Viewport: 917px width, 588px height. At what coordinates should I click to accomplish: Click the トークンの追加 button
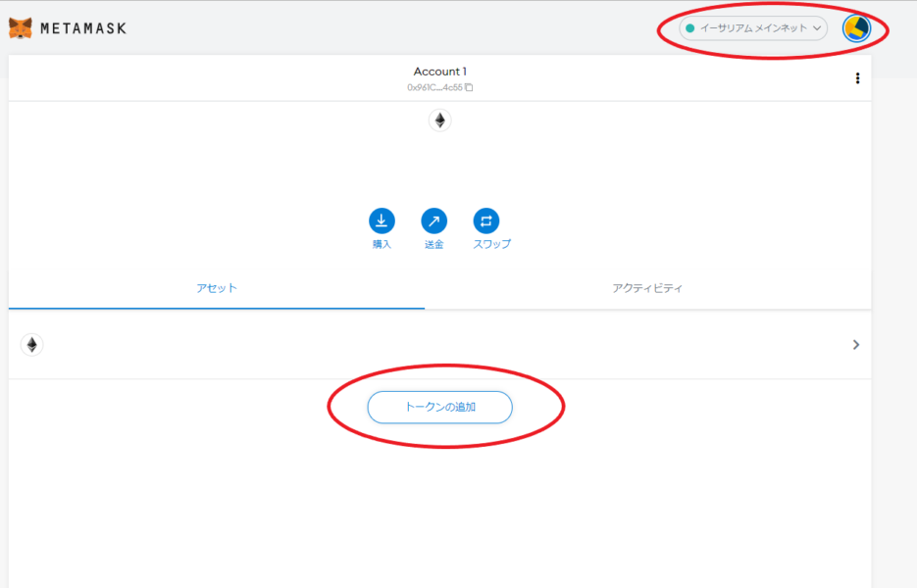[x=439, y=407]
